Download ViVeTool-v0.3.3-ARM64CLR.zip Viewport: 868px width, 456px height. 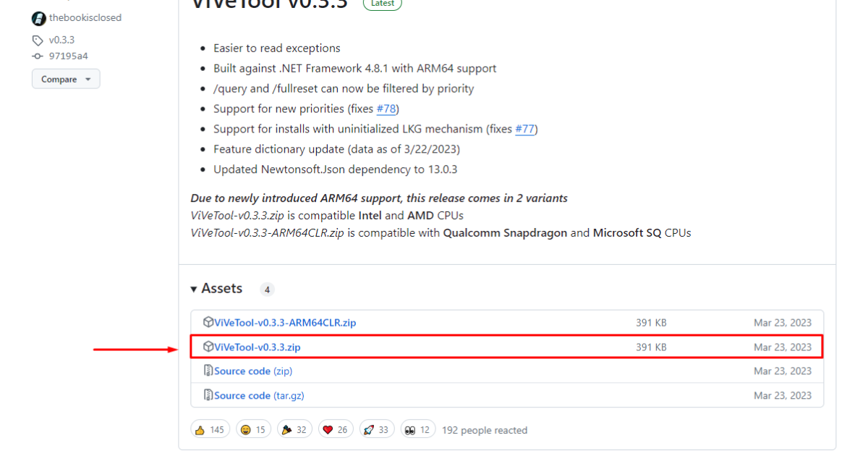(285, 322)
